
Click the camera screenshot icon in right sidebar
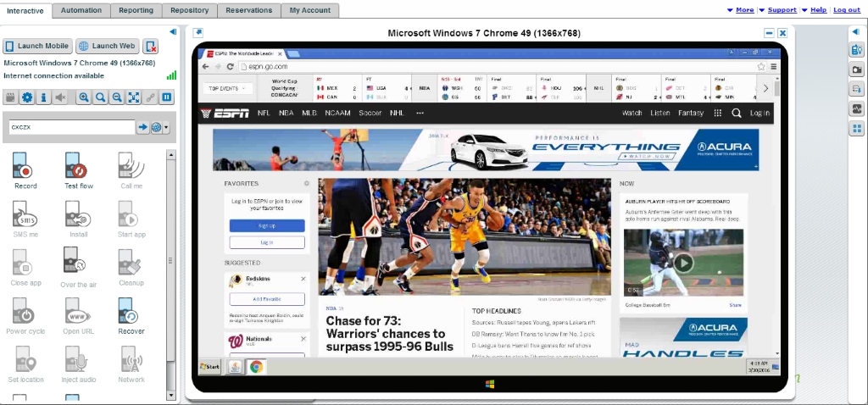[857, 69]
